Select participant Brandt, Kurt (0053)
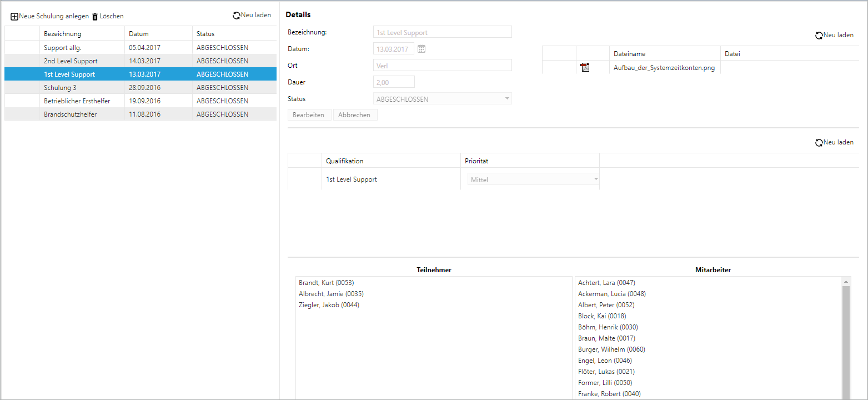Viewport: 868px width, 400px height. [x=326, y=283]
